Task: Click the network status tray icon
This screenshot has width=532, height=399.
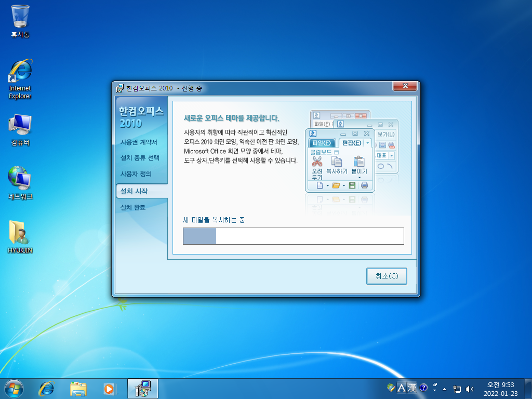Action: (x=457, y=389)
